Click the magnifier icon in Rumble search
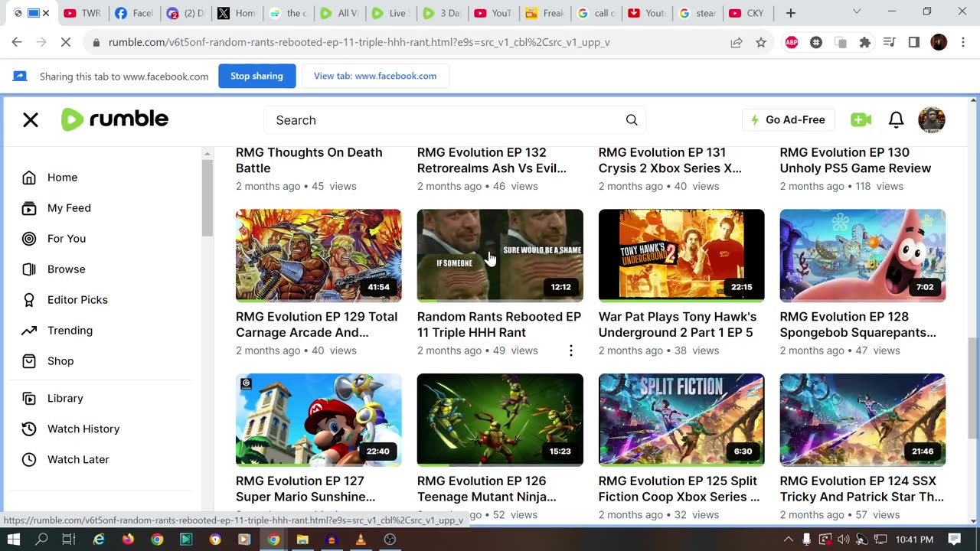This screenshot has width=980, height=551. pos(632,120)
